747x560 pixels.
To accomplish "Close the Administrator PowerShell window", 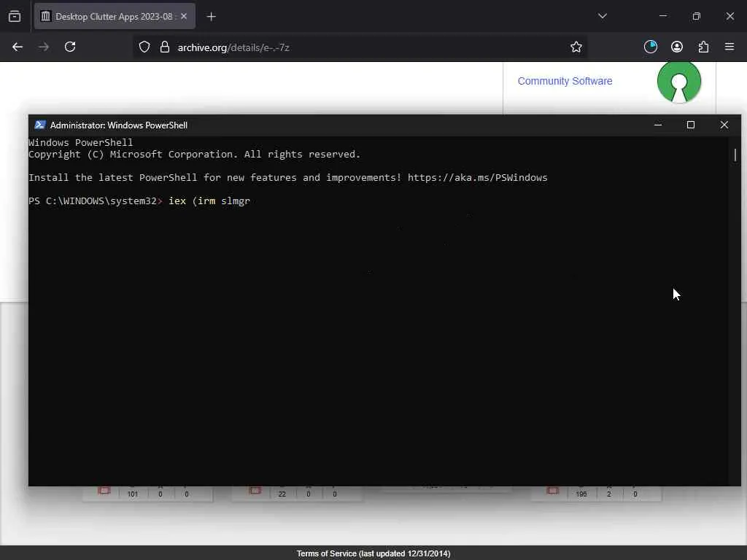I will (x=724, y=125).
